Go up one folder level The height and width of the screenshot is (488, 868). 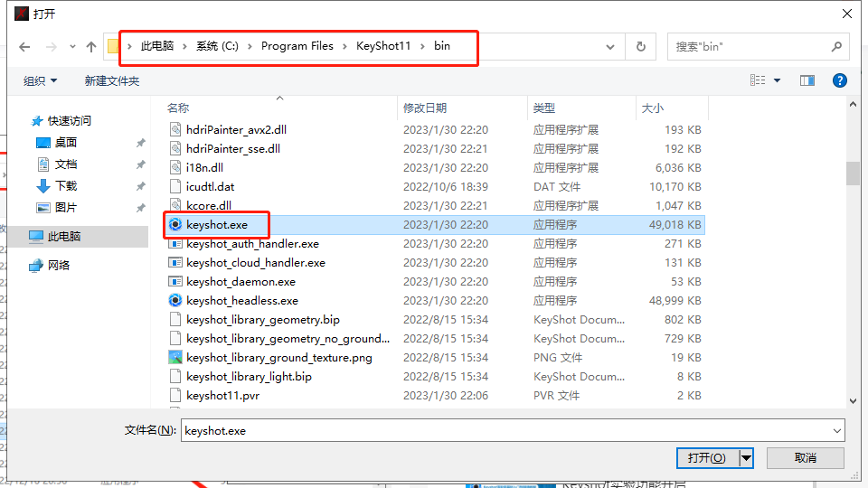[91, 47]
